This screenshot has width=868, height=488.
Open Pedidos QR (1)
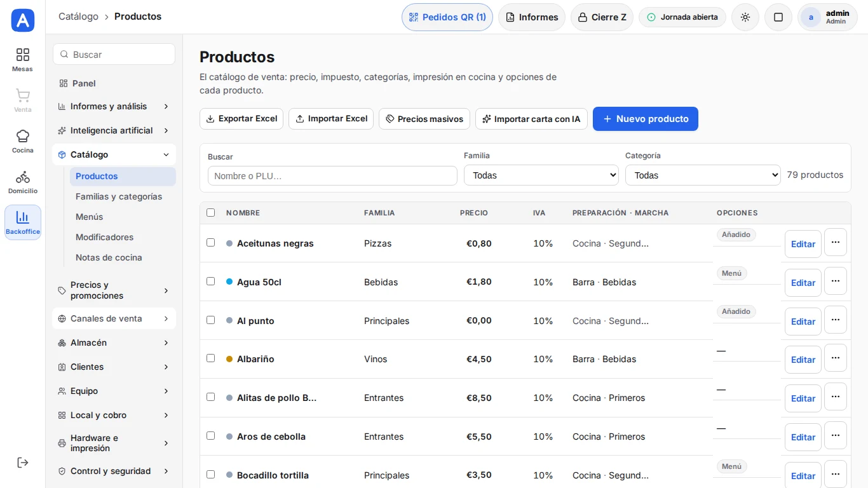pyautogui.click(x=447, y=17)
